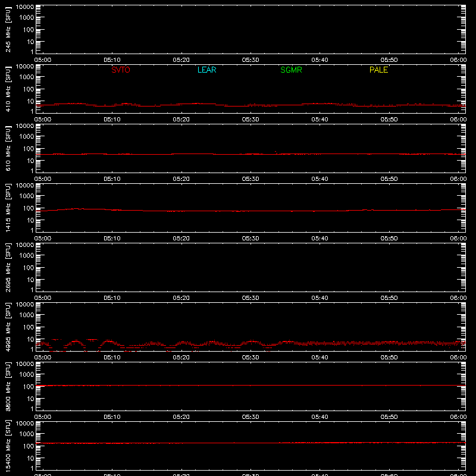Select the 8800 MHz [SFU] axis title
This screenshot has width=476, height=476.
[x=8, y=386]
